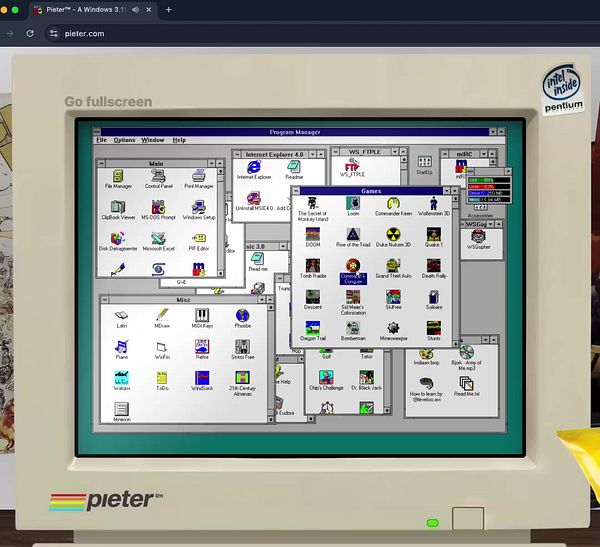Select Microsoft Excel in the Main group

pos(158,242)
